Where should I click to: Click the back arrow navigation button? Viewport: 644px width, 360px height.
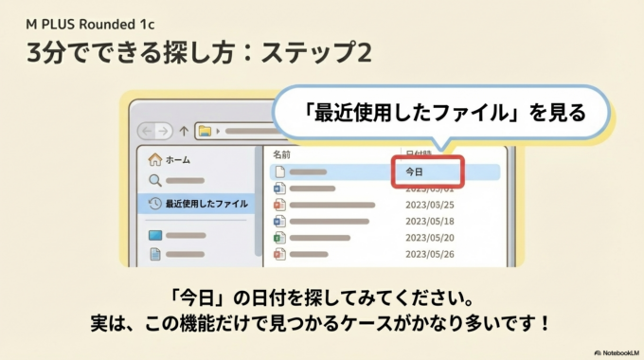pos(147,131)
